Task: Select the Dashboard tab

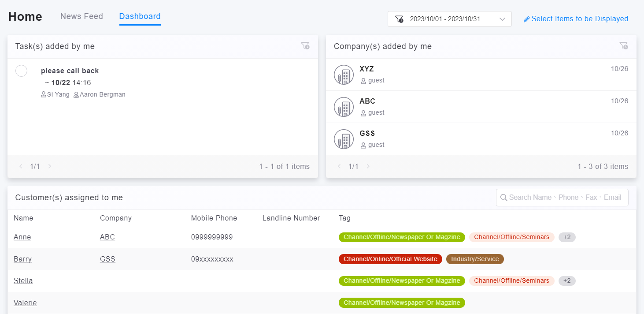Action: [x=140, y=16]
